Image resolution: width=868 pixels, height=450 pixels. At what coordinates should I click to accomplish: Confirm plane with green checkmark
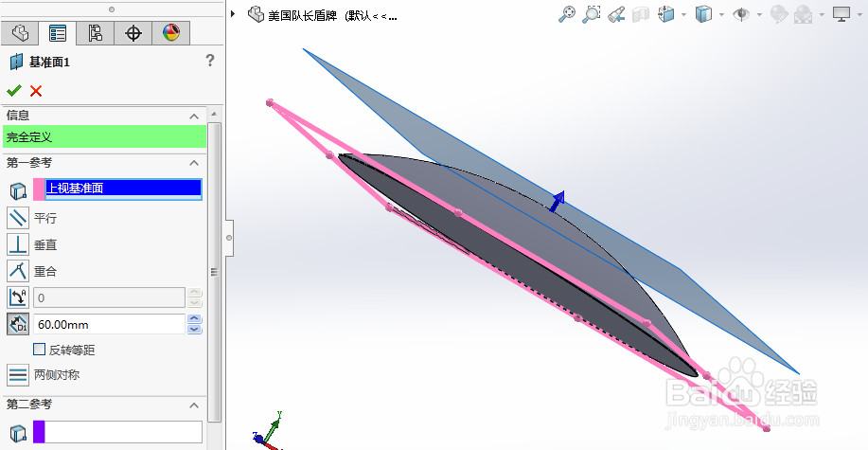tap(14, 90)
